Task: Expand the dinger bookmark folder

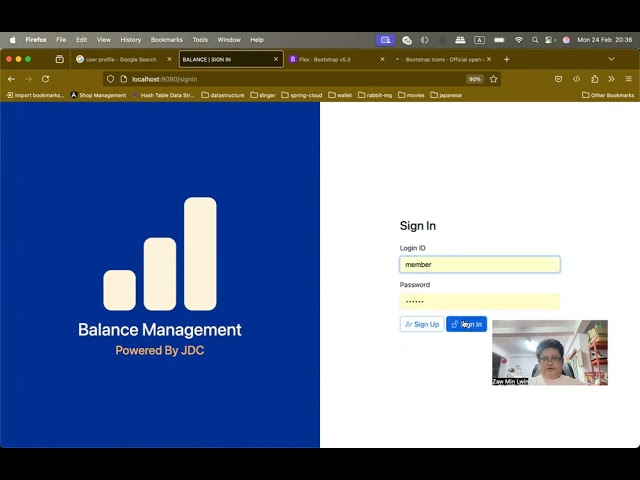Action: [x=263, y=95]
